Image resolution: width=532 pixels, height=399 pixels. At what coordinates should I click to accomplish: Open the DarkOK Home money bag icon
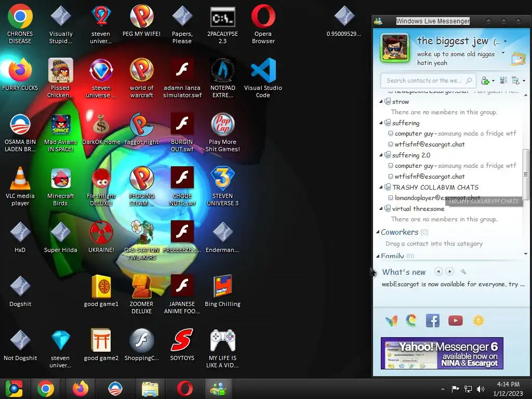click(x=101, y=129)
